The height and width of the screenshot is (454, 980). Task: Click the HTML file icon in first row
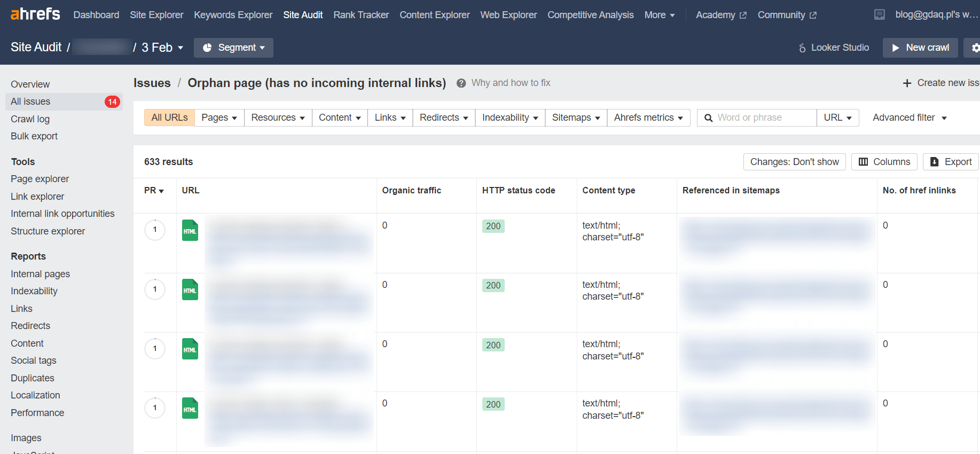click(x=190, y=231)
